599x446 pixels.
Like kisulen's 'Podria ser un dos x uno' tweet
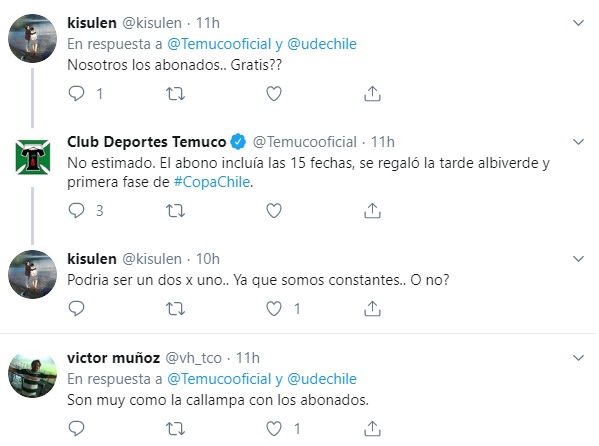(x=274, y=308)
